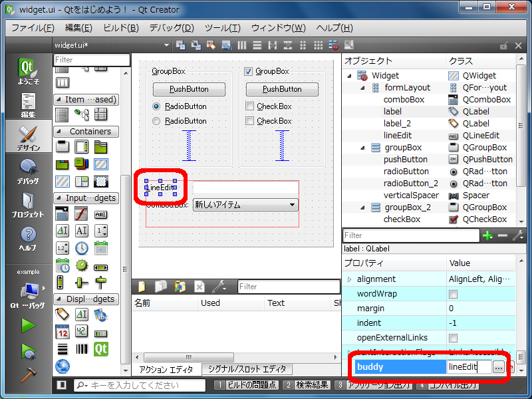Expand the alignment property row
The height and width of the screenshot is (399, 532).
tap(349, 279)
